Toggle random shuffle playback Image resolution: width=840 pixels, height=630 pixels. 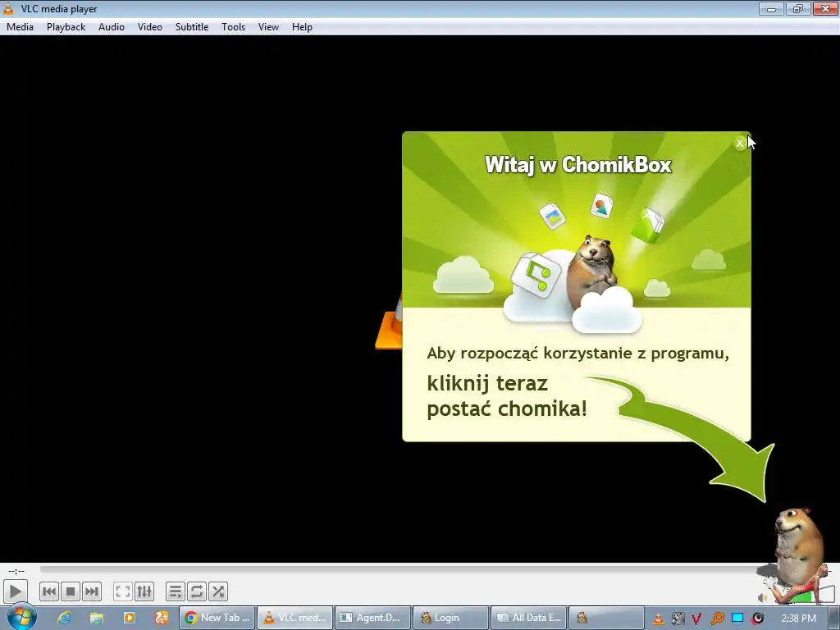(x=217, y=591)
